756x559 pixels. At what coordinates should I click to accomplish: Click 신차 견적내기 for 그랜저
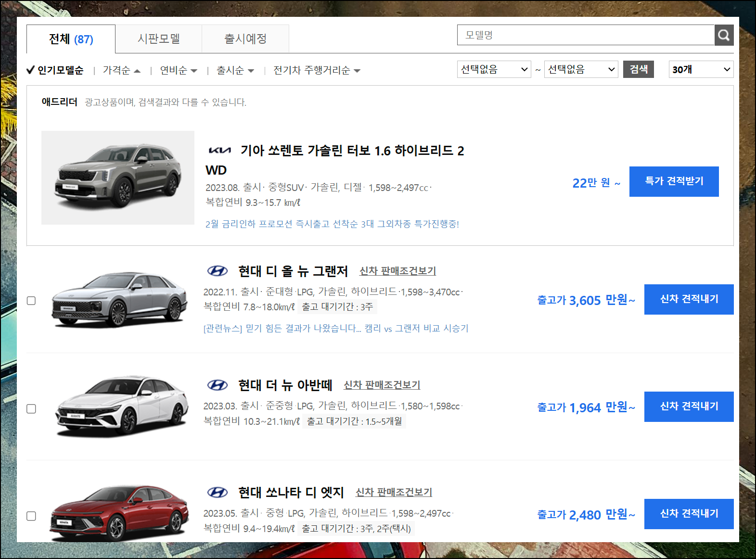pos(689,299)
